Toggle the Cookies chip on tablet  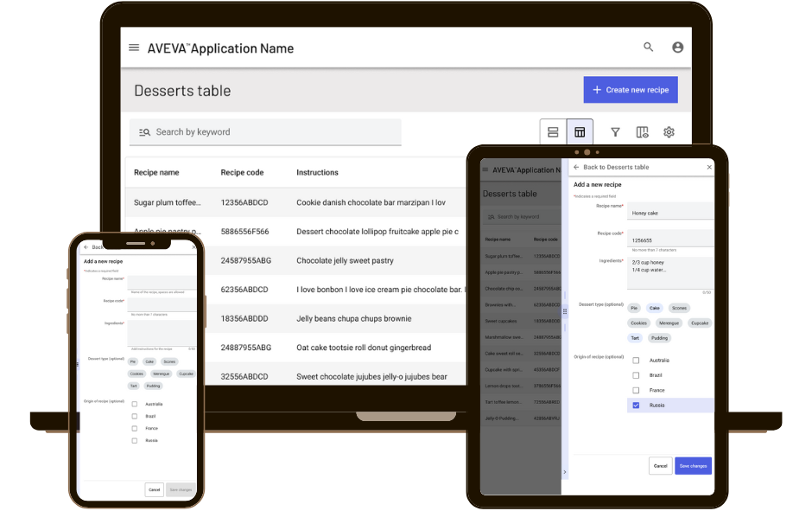638,323
